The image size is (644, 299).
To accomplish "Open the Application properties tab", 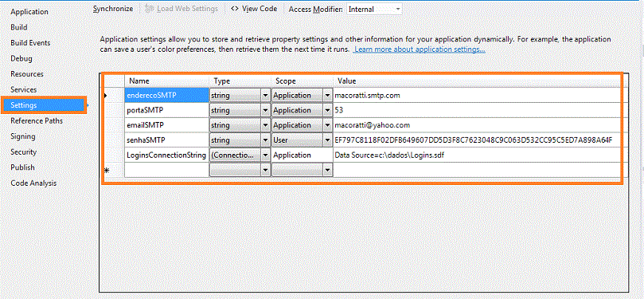I will pos(29,12).
